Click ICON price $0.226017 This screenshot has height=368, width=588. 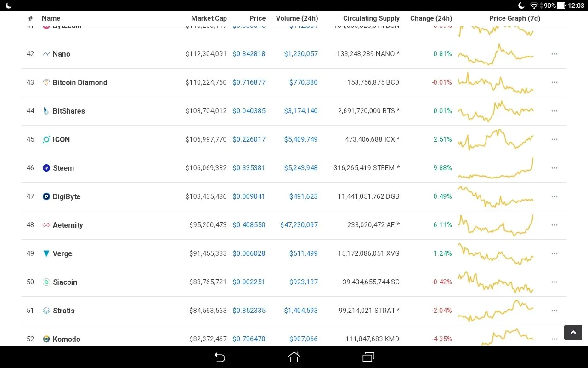249,139
